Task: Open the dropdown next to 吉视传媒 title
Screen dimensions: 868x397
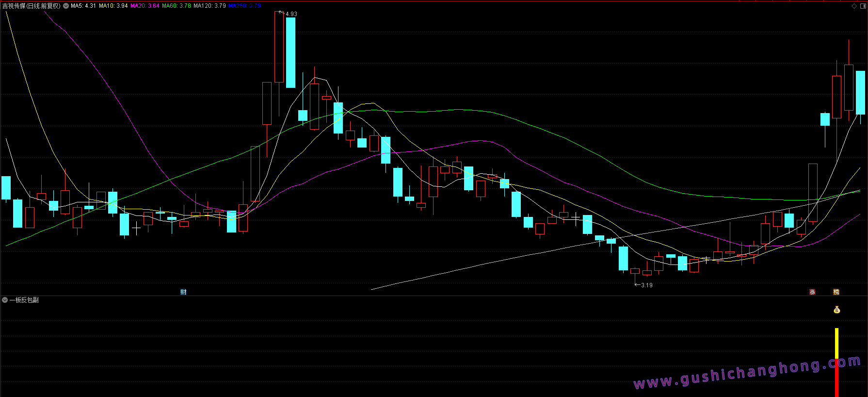Action: click(x=66, y=6)
